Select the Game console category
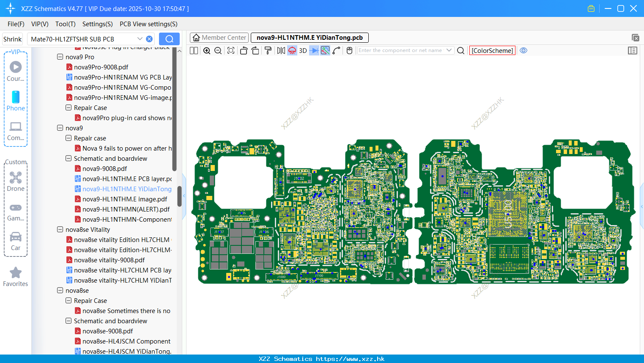The image size is (644, 363). coord(16,212)
